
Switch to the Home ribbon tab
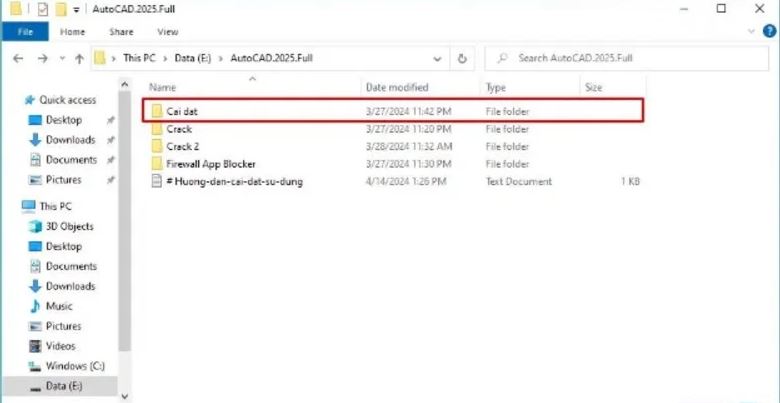click(73, 32)
